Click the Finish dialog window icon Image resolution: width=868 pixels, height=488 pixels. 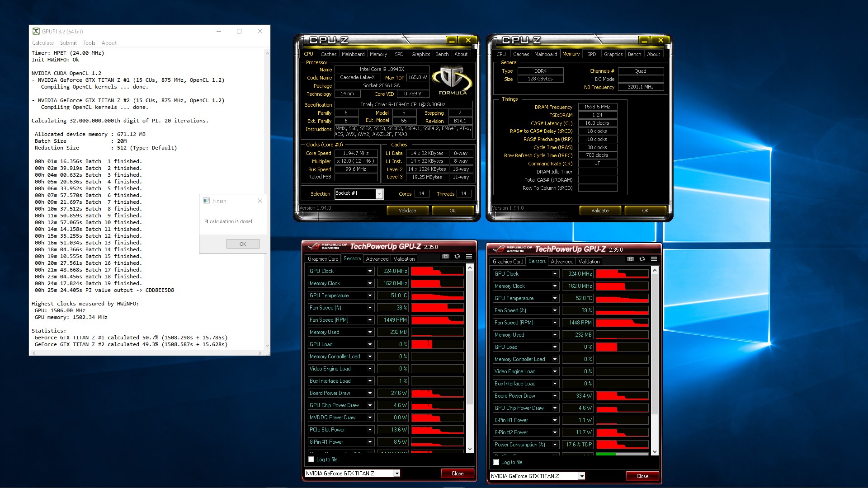(207, 201)
